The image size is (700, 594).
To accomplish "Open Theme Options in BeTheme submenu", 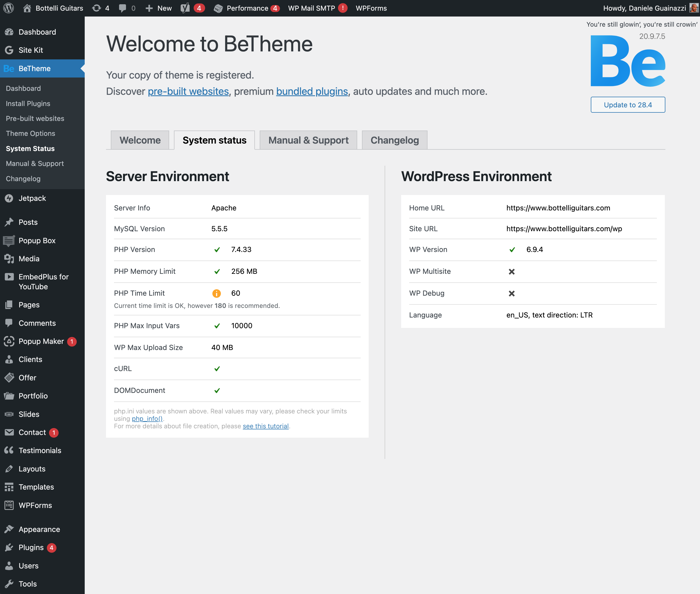I will coord(30,133).
